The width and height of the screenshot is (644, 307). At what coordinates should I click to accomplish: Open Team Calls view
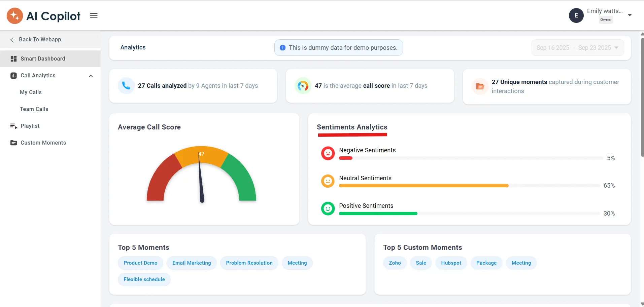tap(34, 109)
